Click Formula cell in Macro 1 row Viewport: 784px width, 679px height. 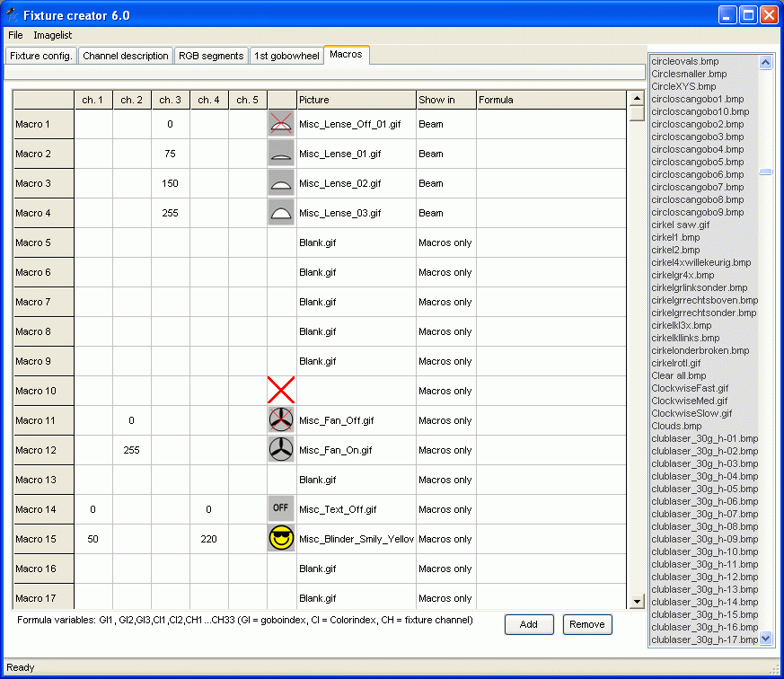pos(551,124)
